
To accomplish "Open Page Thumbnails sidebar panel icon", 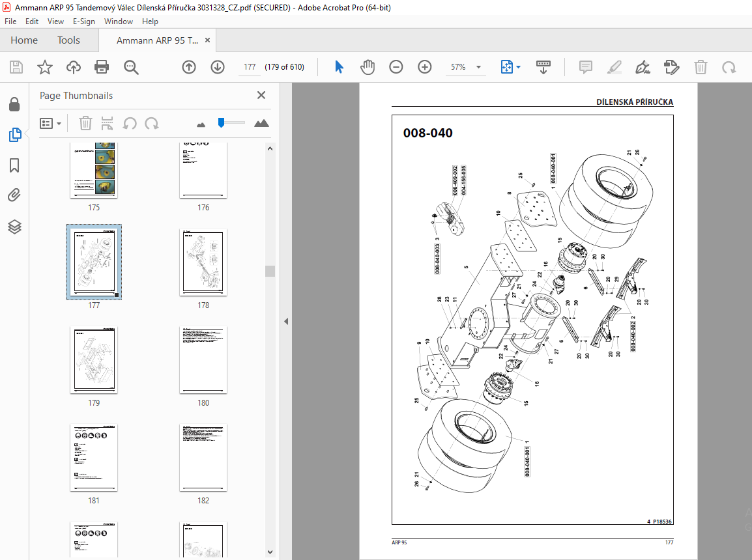I will point(15,135).
